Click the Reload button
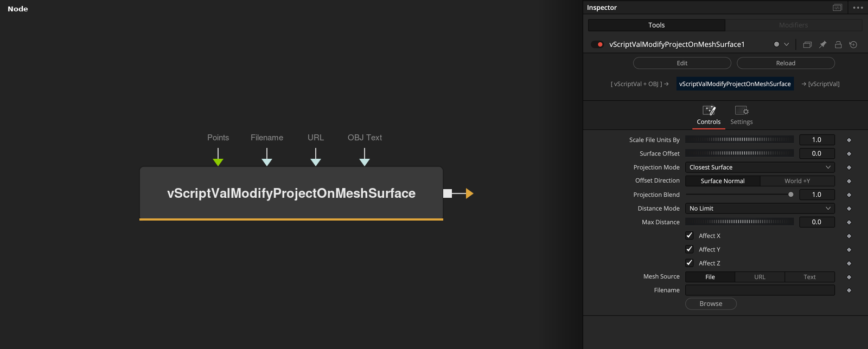The image size is (868, 349). 786,63
